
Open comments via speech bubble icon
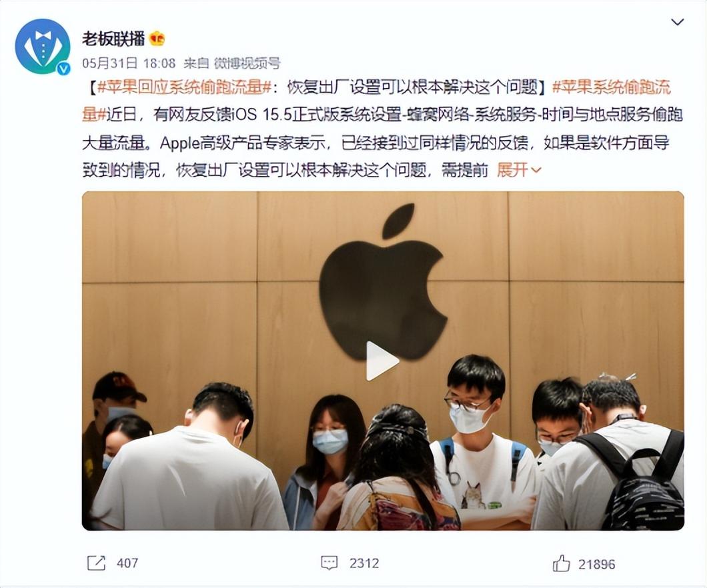329,563
